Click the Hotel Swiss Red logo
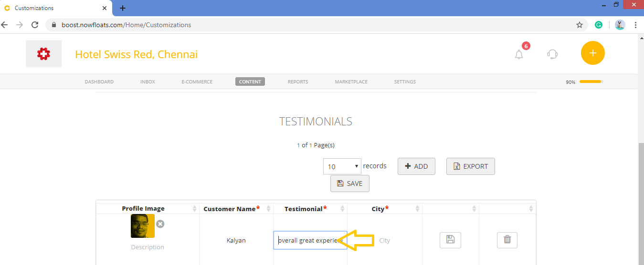644x265 pixels. click(43, 54)
